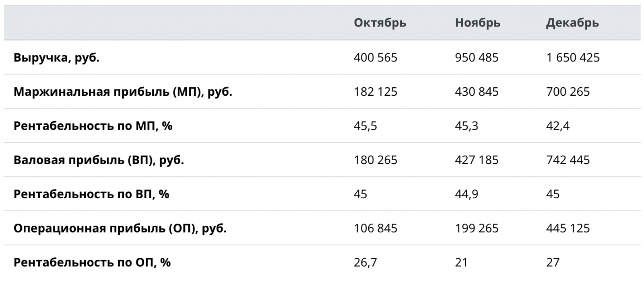Click the Рентабельность по ВП row label
The width and height of the screenshot is (644, 288).
tap(91, 195)
